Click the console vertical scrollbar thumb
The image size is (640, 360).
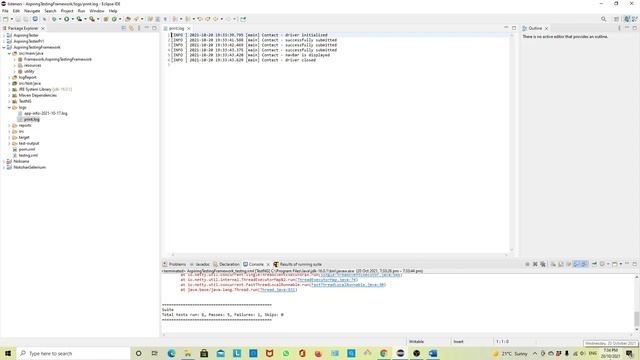pos(637,319)
